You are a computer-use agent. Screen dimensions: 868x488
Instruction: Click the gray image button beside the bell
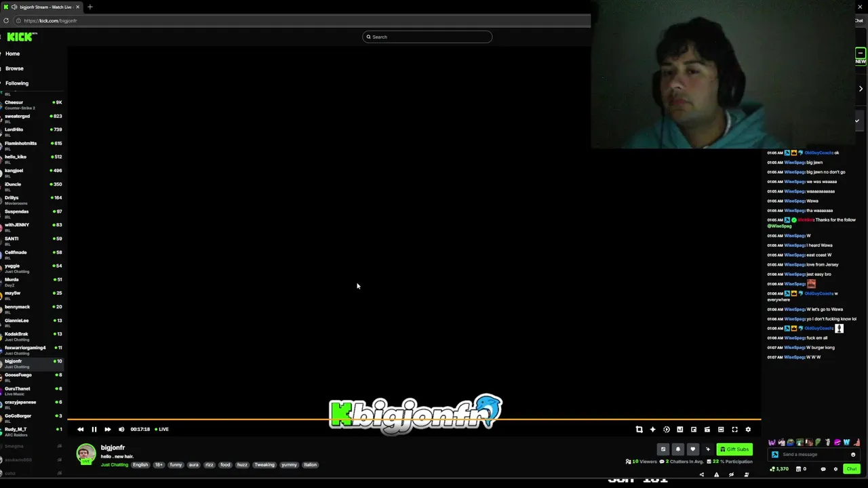tap(663, 449)
